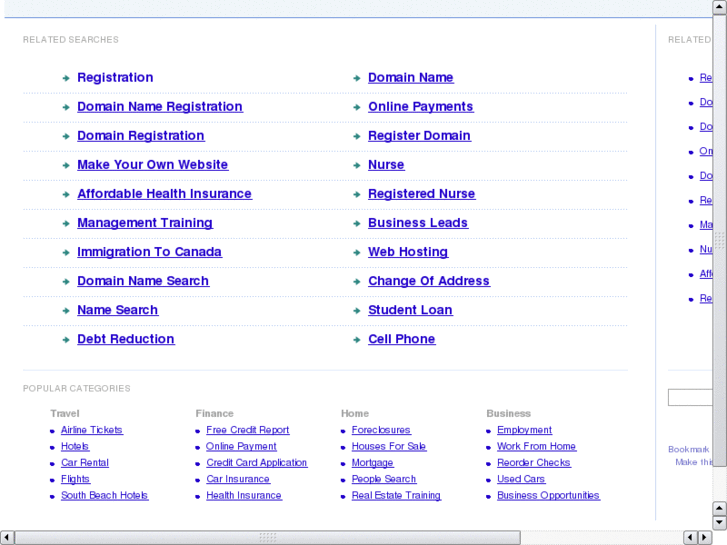
Task: Click the vertical scrollbar thumb
Action: pos(720,241)
